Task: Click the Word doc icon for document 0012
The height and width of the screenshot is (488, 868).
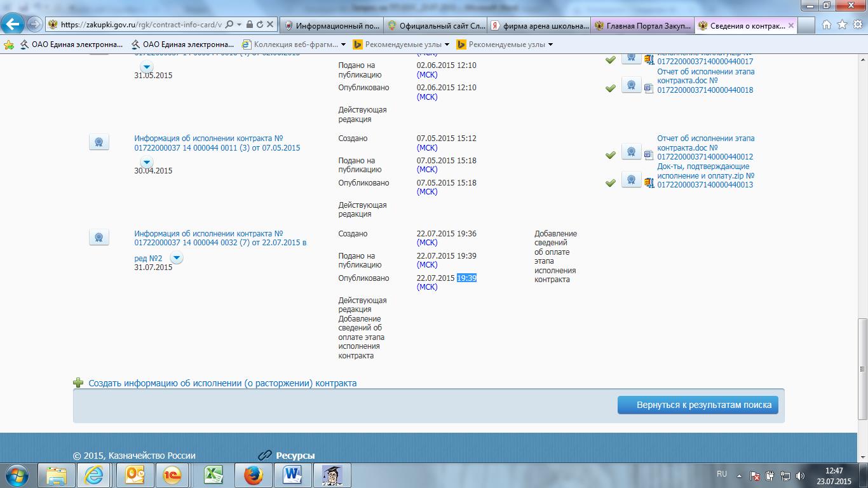Action: (649, 154)
